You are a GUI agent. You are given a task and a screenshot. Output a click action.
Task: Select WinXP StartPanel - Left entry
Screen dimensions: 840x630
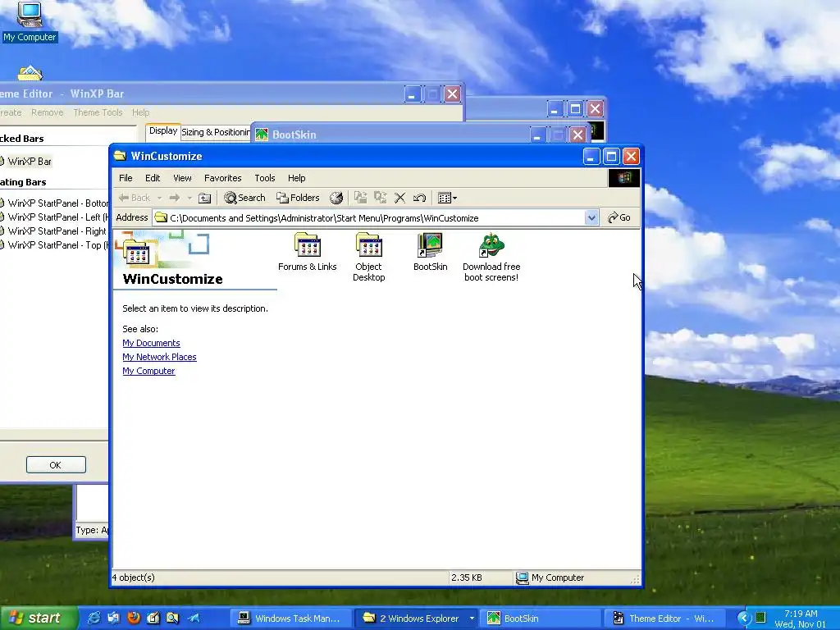point(54,217)
